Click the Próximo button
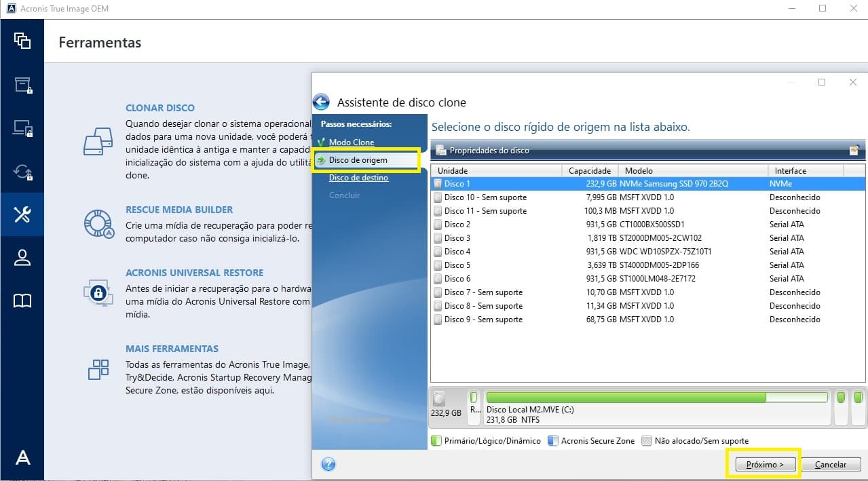868x481 pixels. (x=765, y=465)
